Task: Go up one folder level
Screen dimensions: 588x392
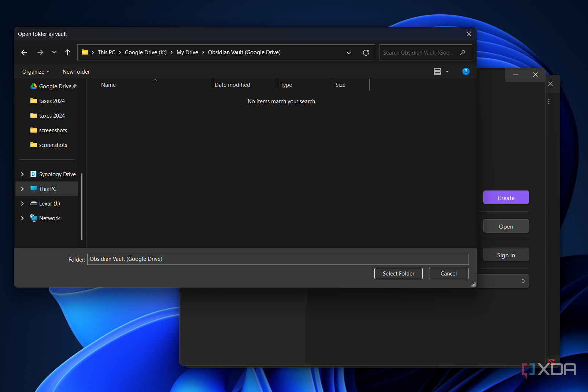Action: click(x=67, y=52)
